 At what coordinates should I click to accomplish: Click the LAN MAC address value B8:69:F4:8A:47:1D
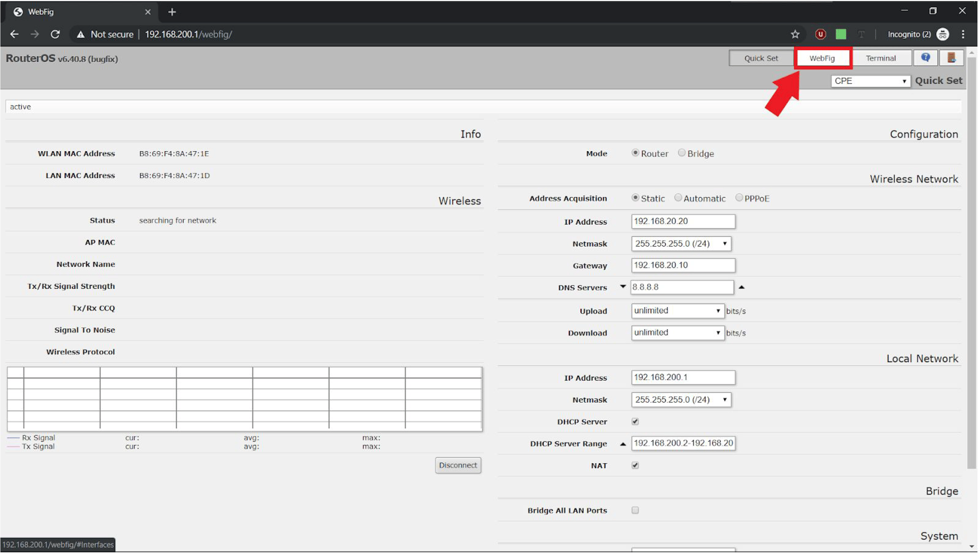[174, 175]
